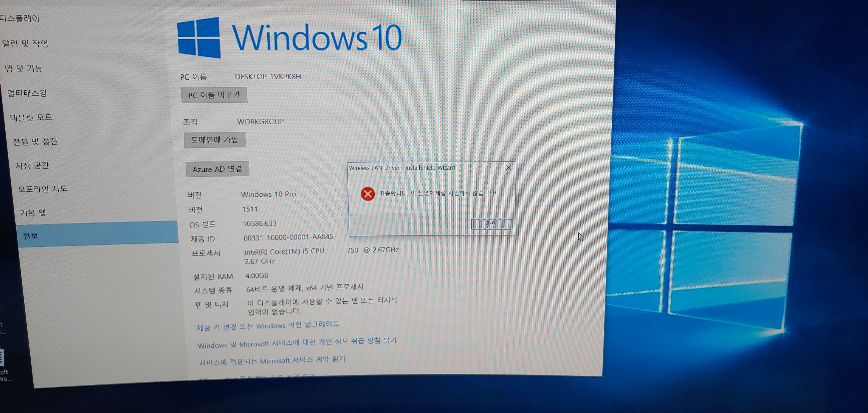The height and width of the screenshot is (413, 868).
Task: Open the 알림 및 작업 section
Action: coord(25,43)
